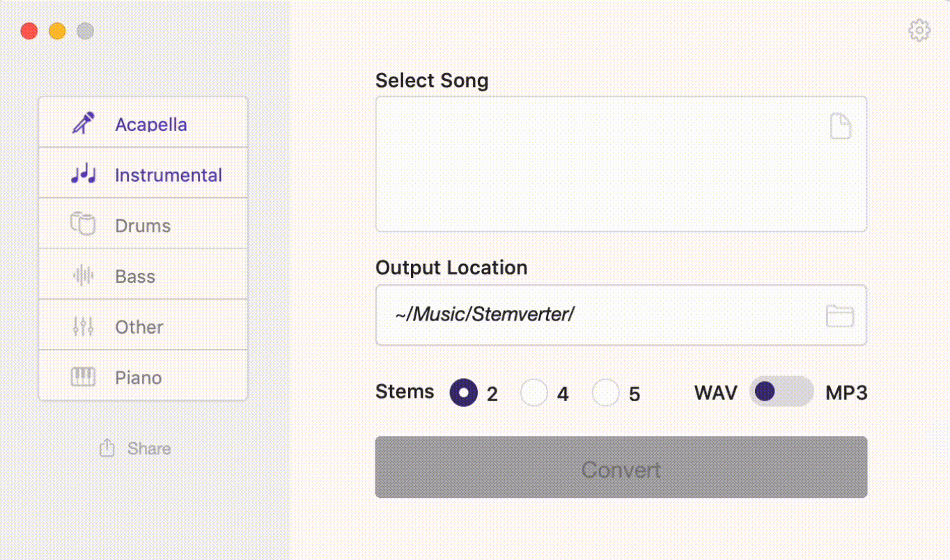Choose the 5 stems radio option
The width and height of the screenshot is (950, 560).
point(605,393)
